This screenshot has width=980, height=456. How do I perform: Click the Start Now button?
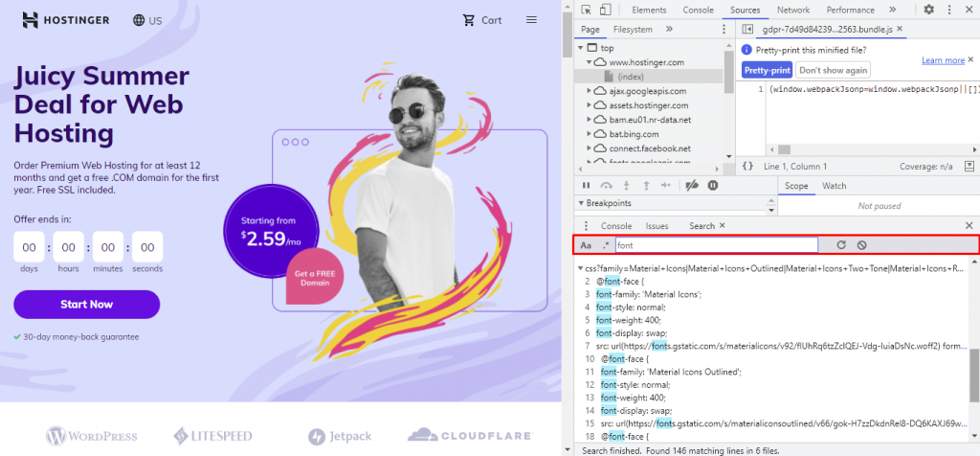tap(87, 305)
